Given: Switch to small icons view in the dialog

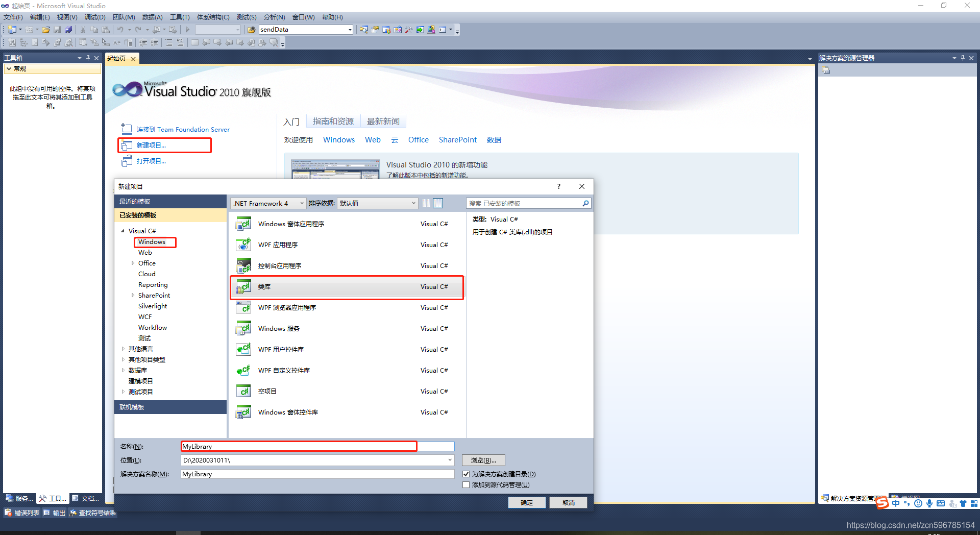Looking at the screenshot, I should (427, 203).
